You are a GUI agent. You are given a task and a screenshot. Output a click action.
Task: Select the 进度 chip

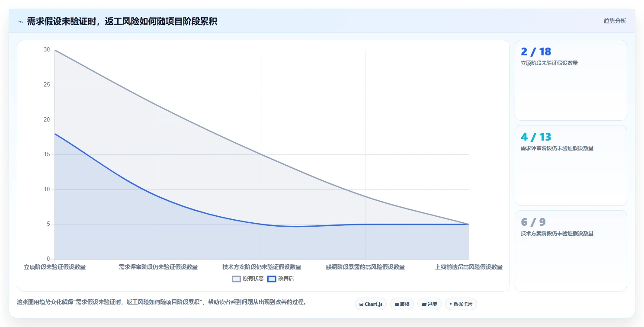click(x=429, y=304)
